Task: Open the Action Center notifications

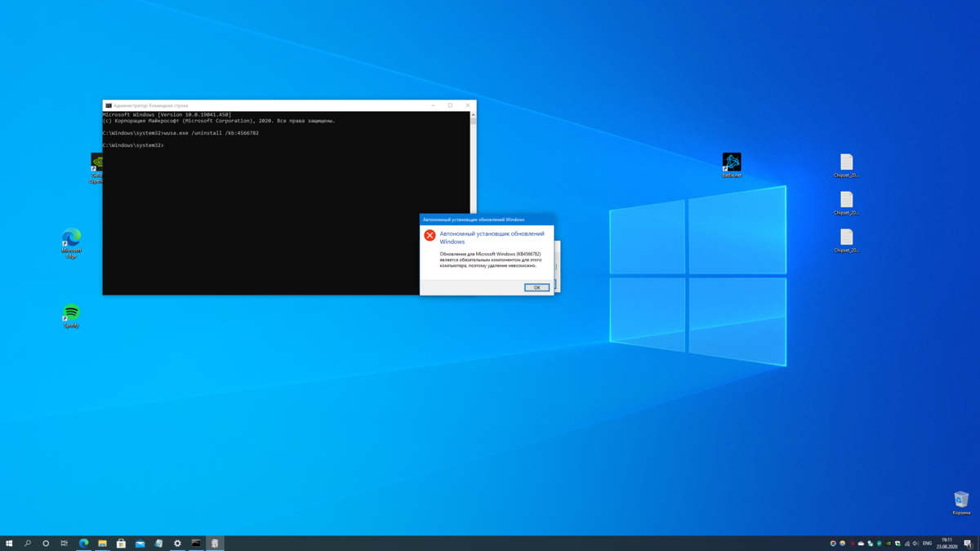Action: (x=968, y=543)
